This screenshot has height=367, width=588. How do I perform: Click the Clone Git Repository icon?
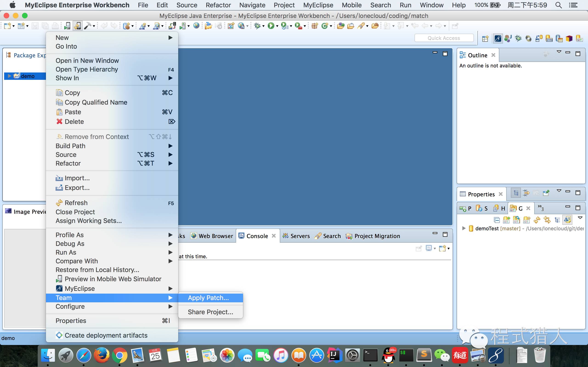[x=516, y=220]
